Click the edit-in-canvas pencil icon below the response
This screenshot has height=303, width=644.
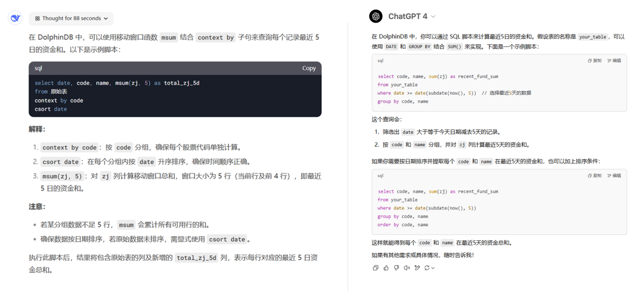point(417,268)
